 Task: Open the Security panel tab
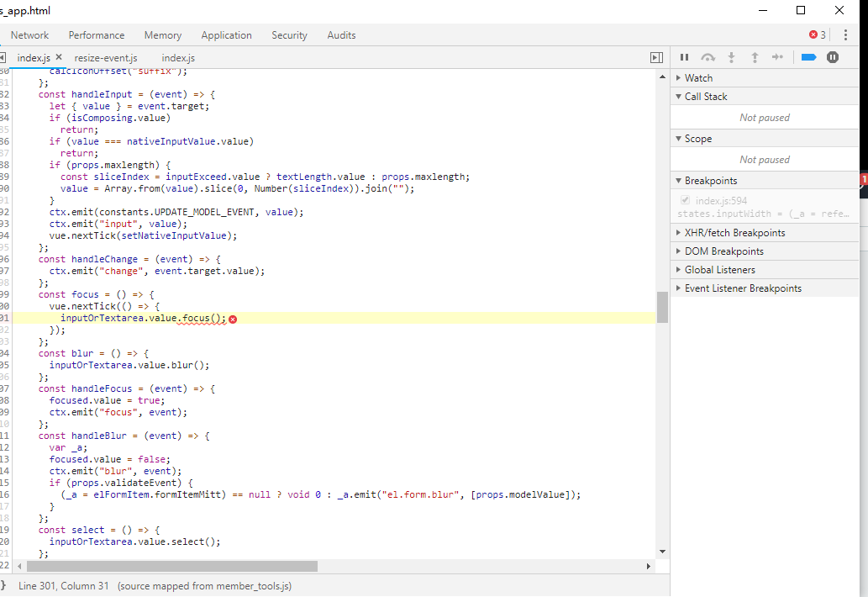289,34
